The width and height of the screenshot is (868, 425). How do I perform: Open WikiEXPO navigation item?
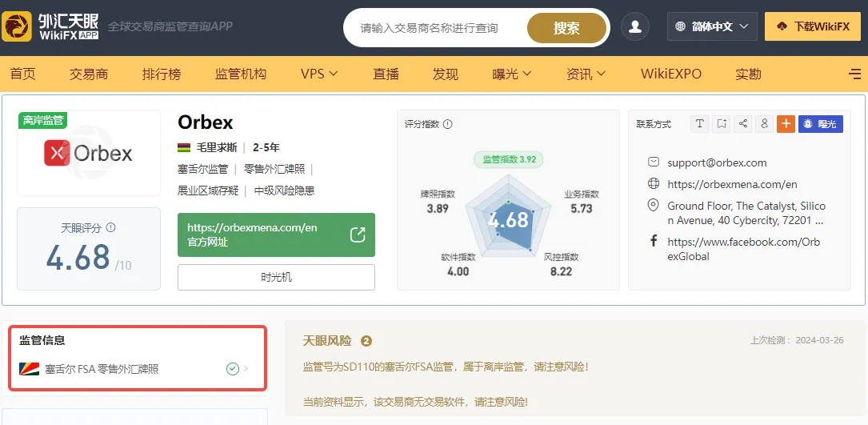click(x=671, y=74)
